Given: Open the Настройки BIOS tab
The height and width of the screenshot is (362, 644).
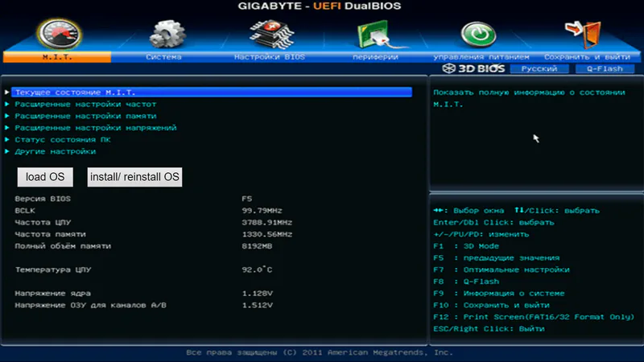Looking at the screenshot, I should tap(270, 57).
